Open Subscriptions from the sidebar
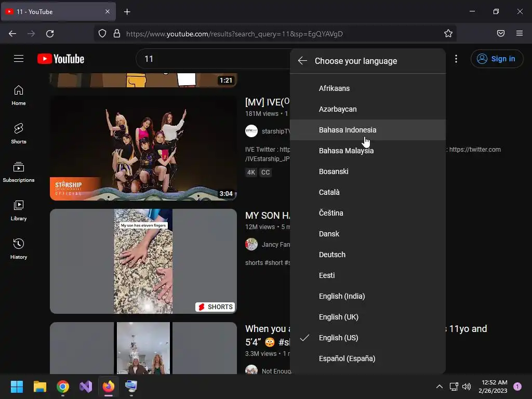532x399 pixels. pyautogui.click(x=19, y=172)
